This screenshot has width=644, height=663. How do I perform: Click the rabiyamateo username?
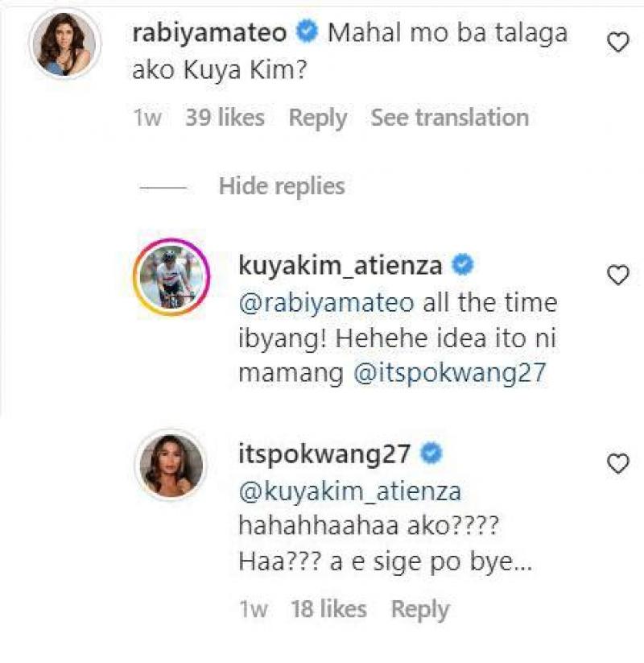point(209,33)
